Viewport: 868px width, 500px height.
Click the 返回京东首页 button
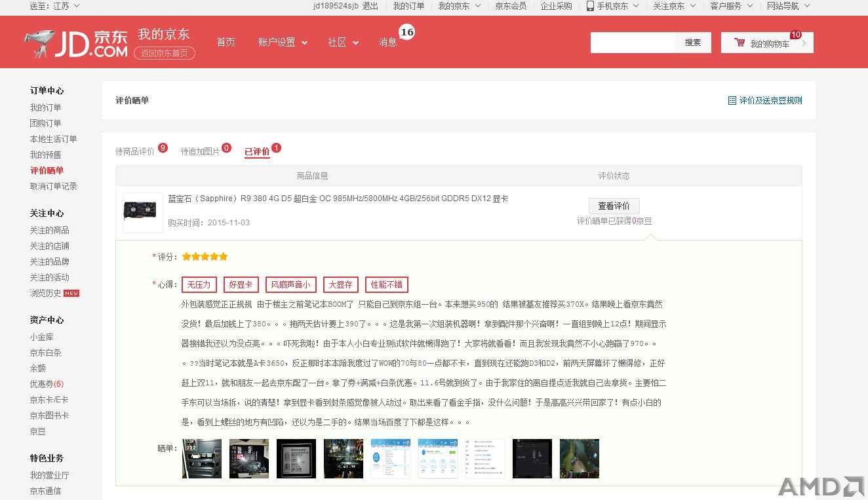pos(165,54)
